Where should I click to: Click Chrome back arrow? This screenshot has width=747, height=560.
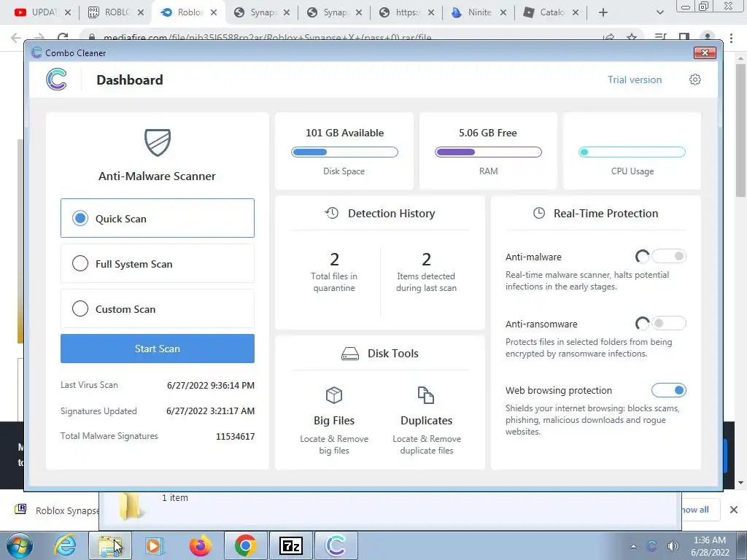coord(16,37)
